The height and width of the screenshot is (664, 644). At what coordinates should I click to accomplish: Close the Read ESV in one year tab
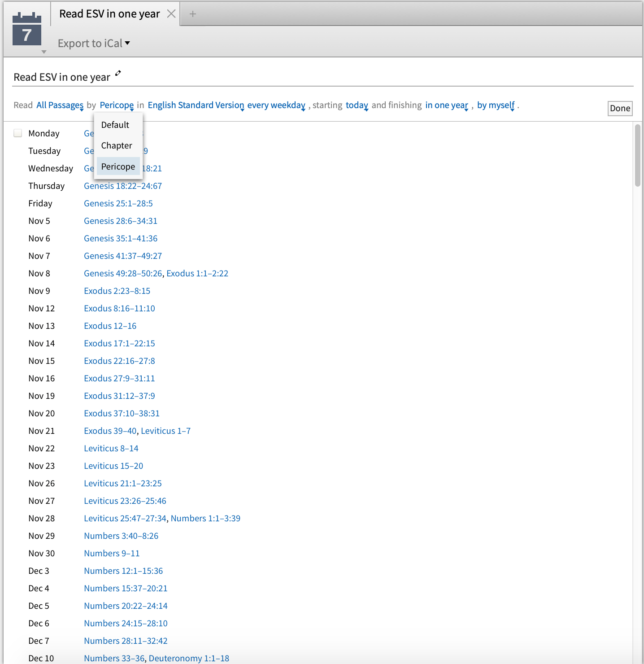pyautogui.click(x=171, y=14)
